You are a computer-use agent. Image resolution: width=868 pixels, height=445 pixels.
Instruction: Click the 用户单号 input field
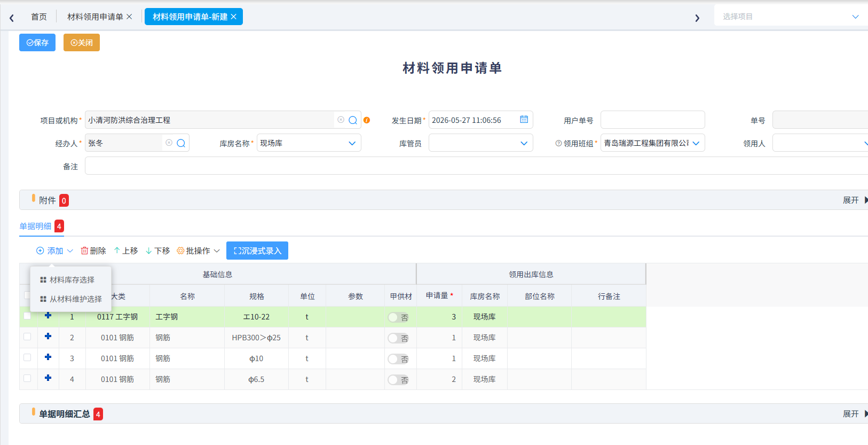[653, 120]
